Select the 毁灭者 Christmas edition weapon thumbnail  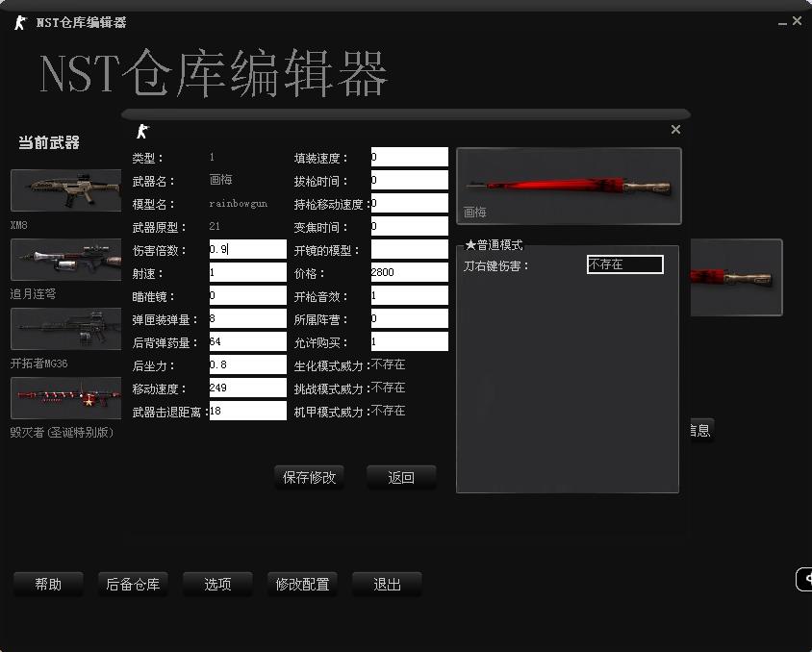pos(65,398)
